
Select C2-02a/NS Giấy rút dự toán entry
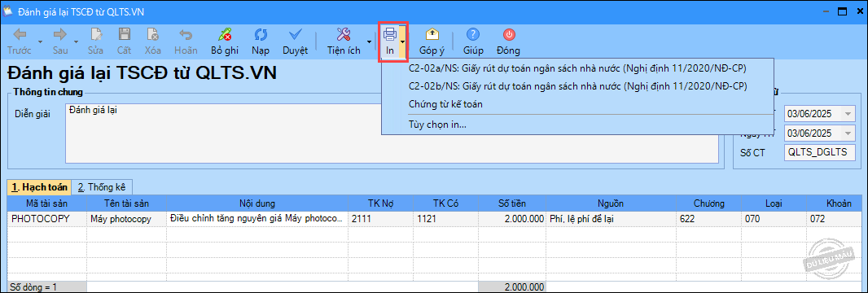coord(577,68)
